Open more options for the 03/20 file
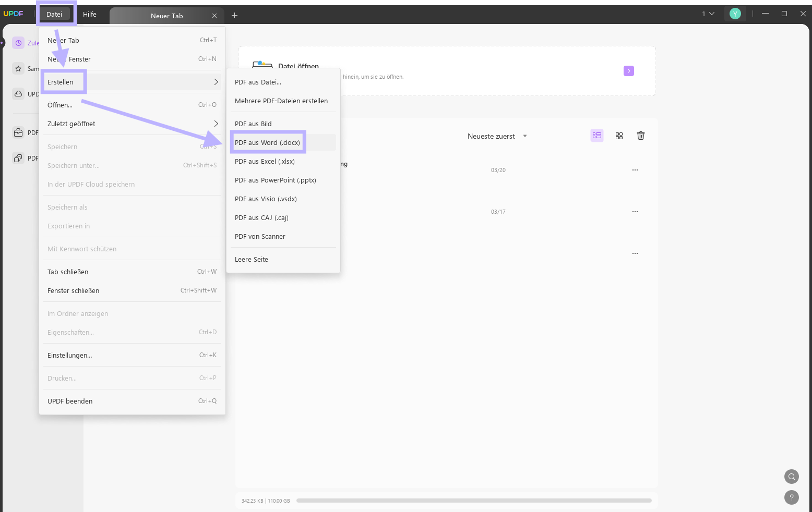812x512 pixels. [635, 170]
